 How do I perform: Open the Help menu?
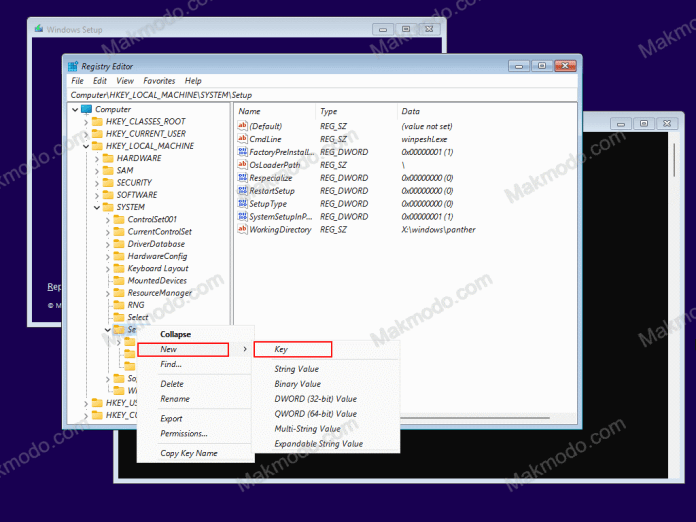[193, 81]
